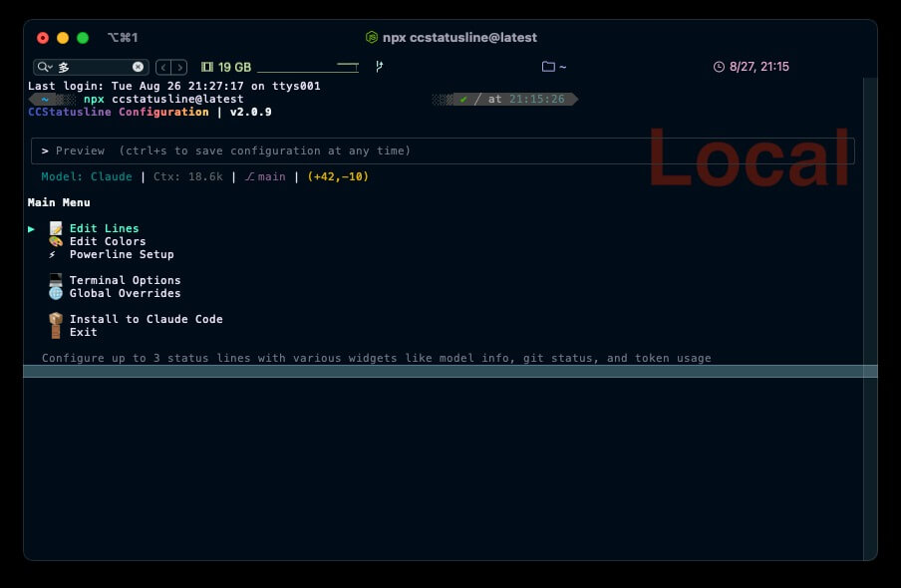Click the green selection arrow beside Edit Lines
Image resolution: width=901 pixels, height=588 pixels.
[31, 229]
